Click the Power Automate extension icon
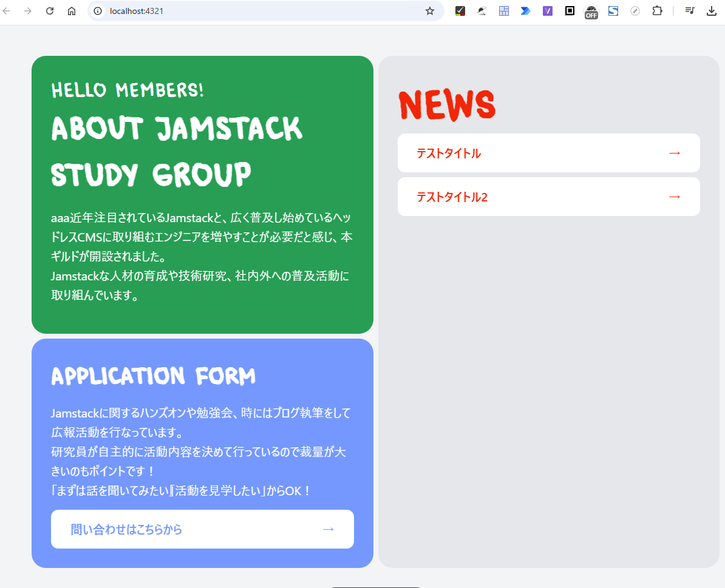Screen dimensions: 725x588 525,11
